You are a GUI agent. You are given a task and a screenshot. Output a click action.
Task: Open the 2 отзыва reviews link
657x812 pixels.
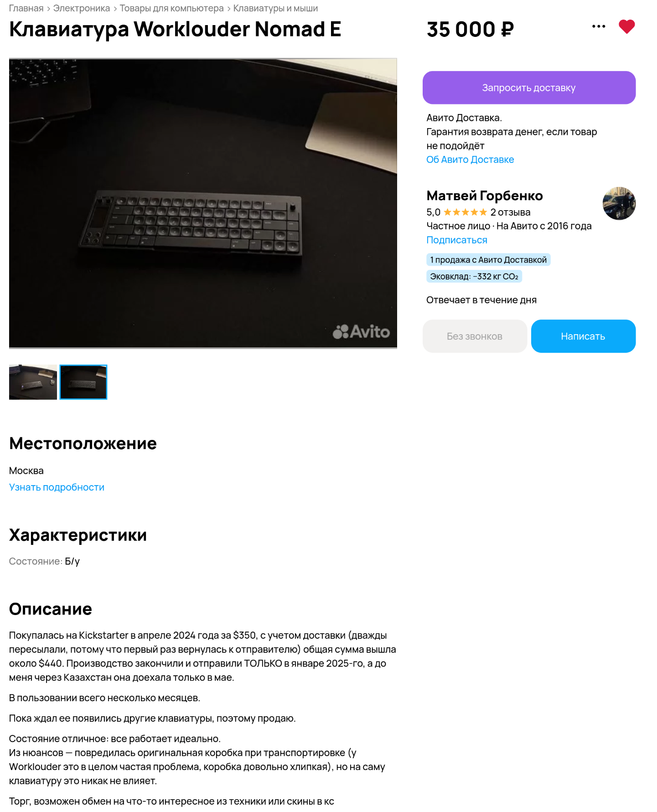510,212
